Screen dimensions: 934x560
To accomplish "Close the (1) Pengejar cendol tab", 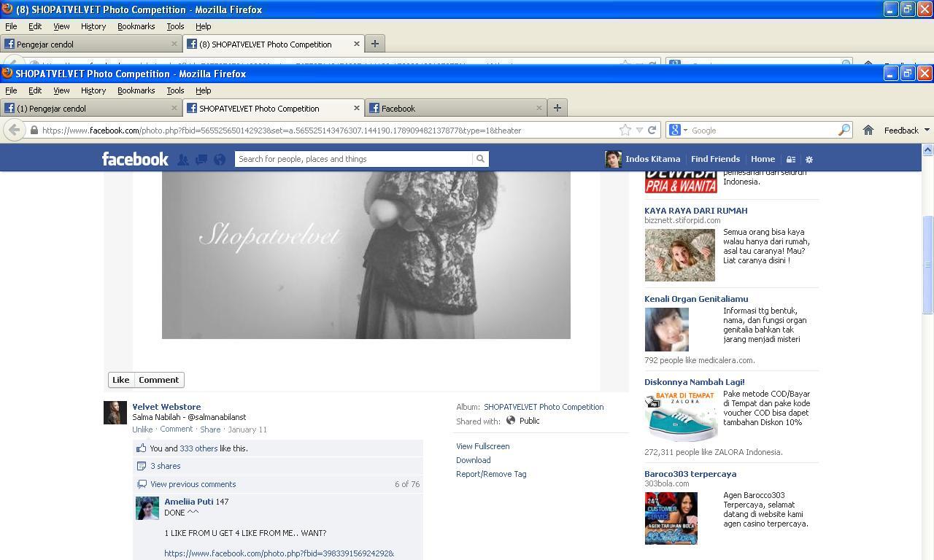I will 174,108.
